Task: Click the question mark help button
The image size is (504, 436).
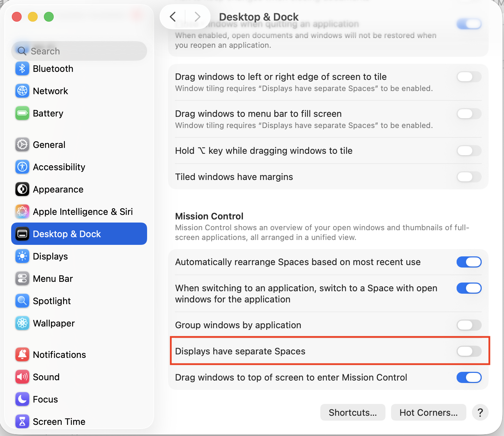Action: pos(480,413)
